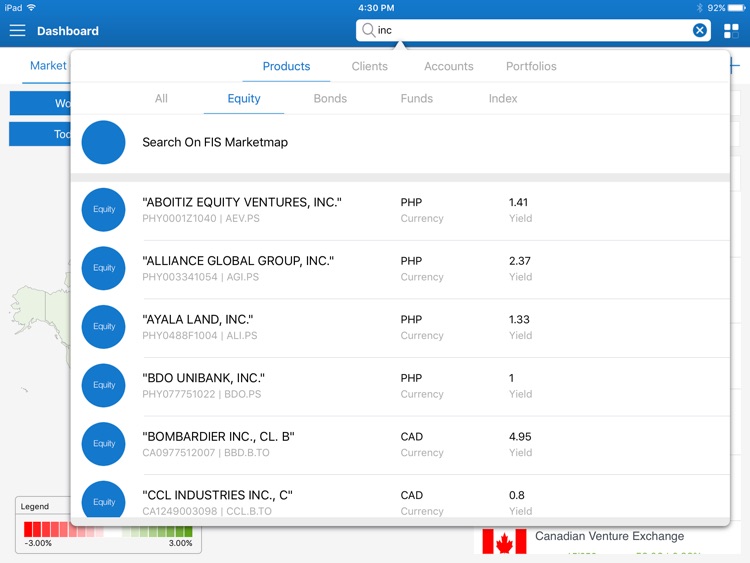
Task: Select the Bonds filter tab
Action: tap(330, 99)
